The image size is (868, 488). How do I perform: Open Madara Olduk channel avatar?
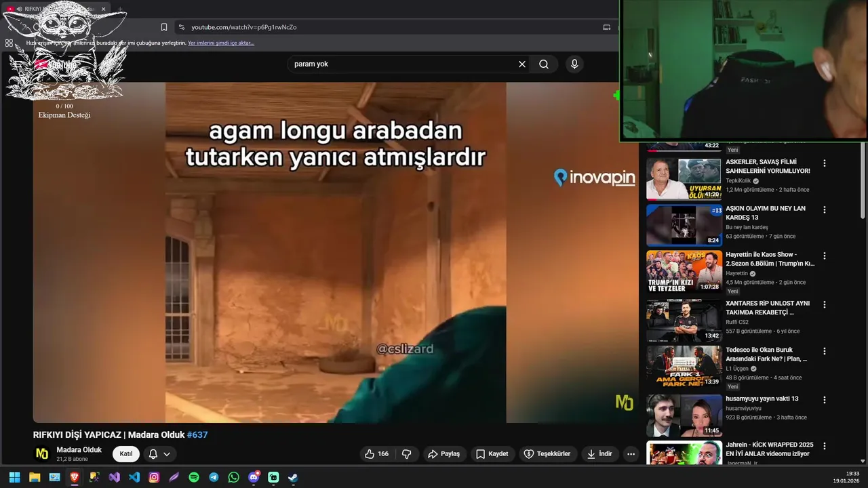point(42,454)
